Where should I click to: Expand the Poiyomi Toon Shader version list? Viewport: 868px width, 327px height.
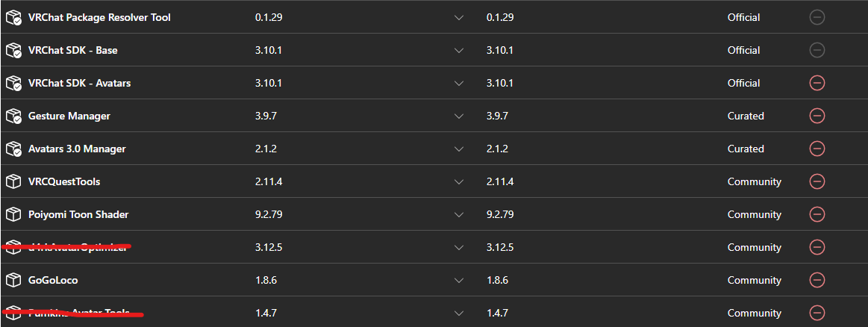(x=459, y=214)
